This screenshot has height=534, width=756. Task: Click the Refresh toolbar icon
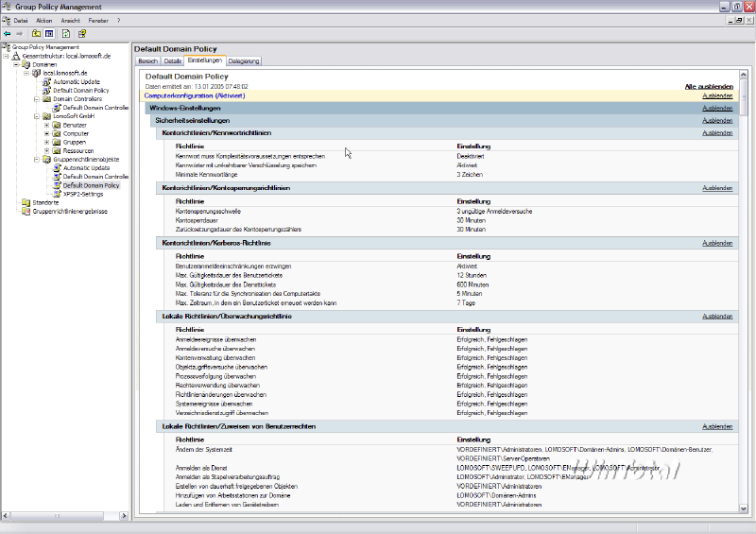(66, 33)
